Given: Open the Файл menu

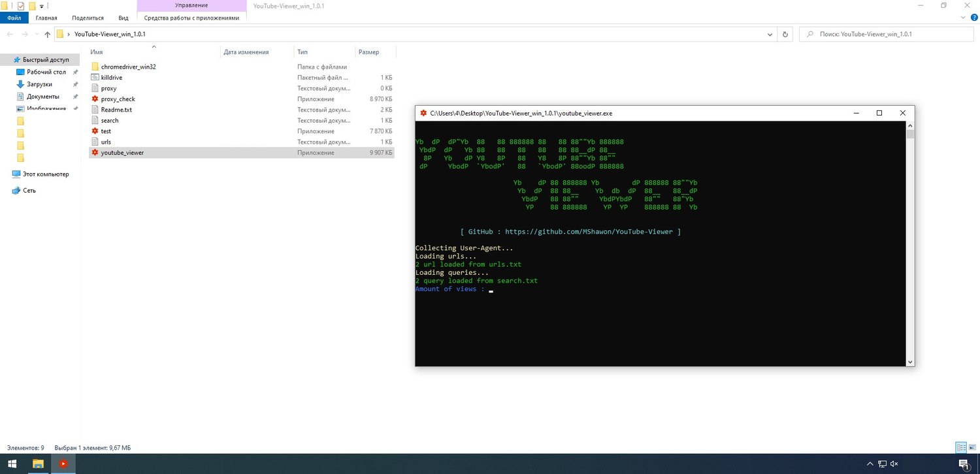Looking at the screenshot, I should [x=14, y=18].
